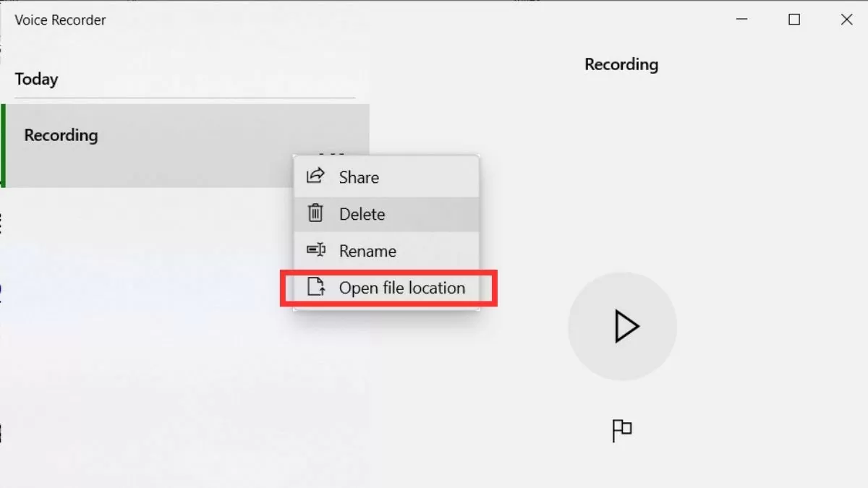Close the Voice Recorder window
The image size is (868, 488).
(x=846, y=20)
